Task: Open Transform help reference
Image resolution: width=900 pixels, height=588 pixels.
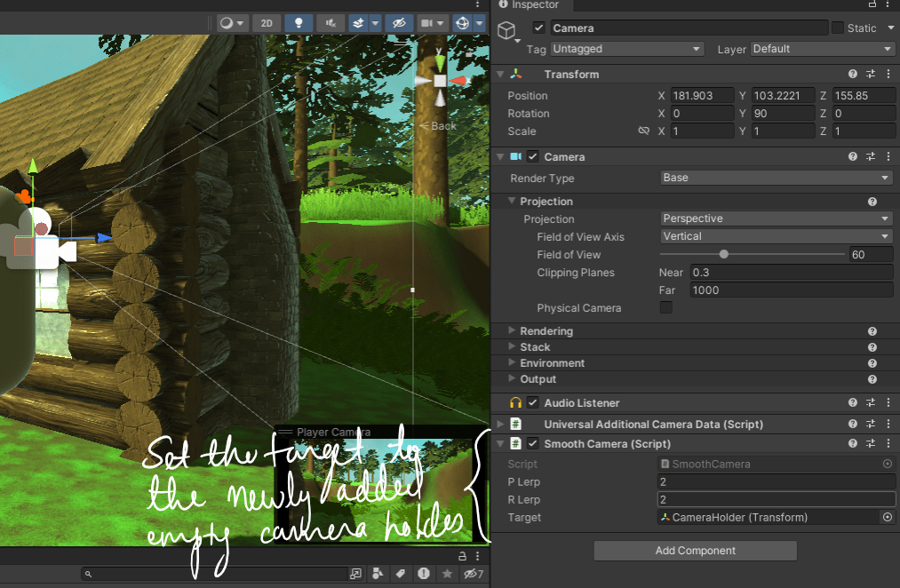Action: click(x=852, y=74)
